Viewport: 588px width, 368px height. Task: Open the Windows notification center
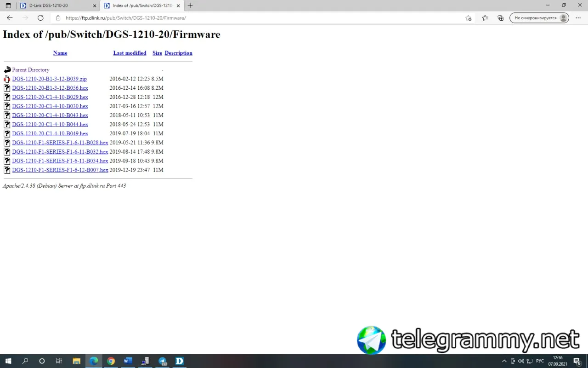(577, 361)
